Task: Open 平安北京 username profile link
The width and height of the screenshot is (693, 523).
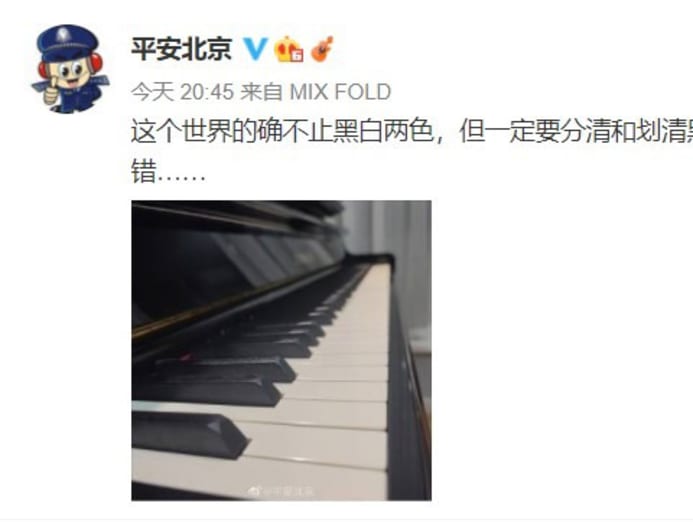Action: click(x=181, y=48)
